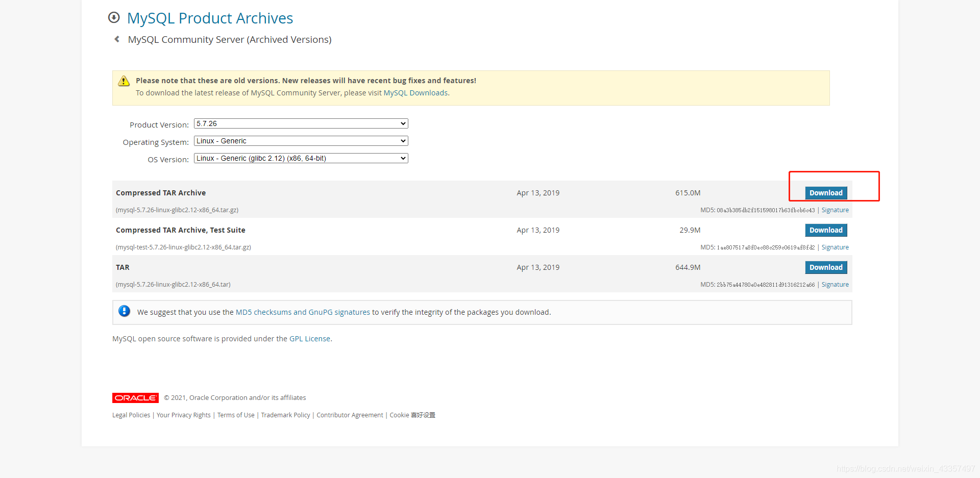
Task: Click the Oracle copyright 2021 text
Action: coord(235,398)
